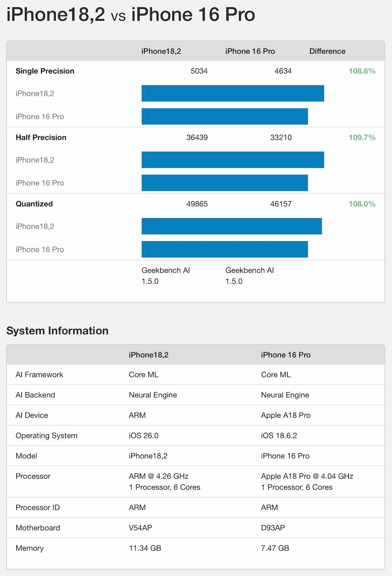
Task: Click Apple A18 Pro in AI Device row
Action: [286, 415]
